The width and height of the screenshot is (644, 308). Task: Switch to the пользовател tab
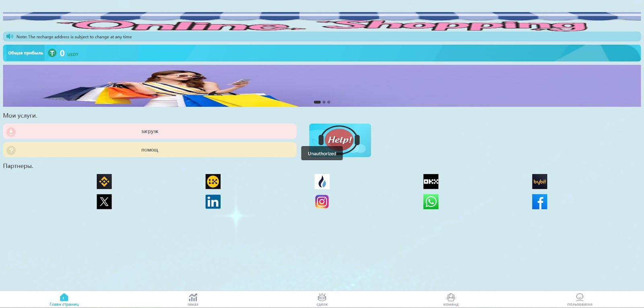580,300
